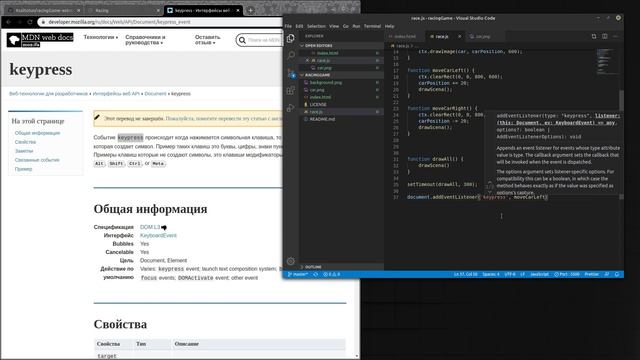Open the Run and Debug view in VS Code
This screenshot has width=640, height=360.
click(291, 108)
